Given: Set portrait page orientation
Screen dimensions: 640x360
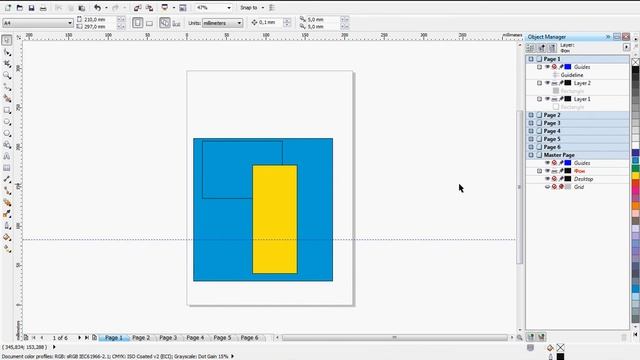Looking at the screenshot, I should (138, 23).
